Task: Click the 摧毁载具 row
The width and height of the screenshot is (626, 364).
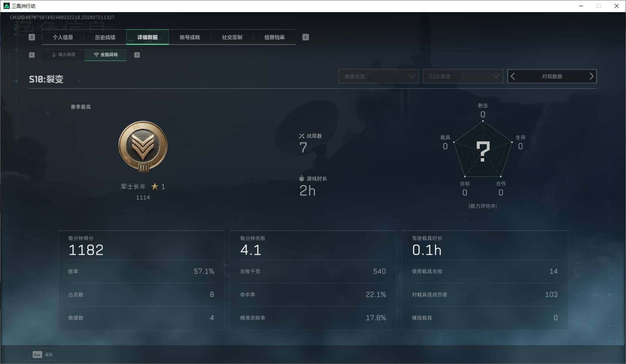Action: [485, 318]
